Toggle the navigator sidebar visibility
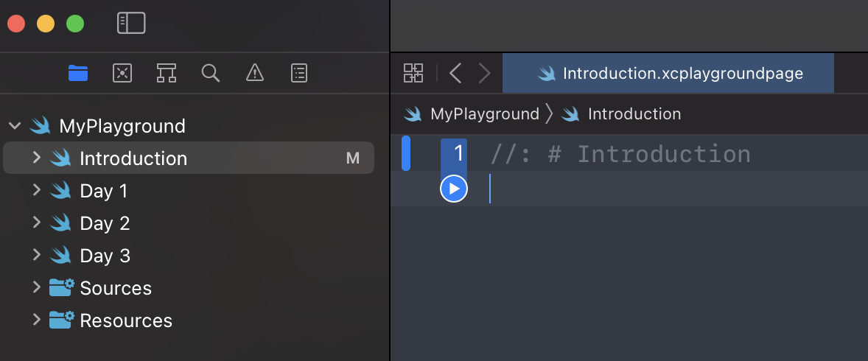This screenshot has height=361, width=868. click(131, 23)
